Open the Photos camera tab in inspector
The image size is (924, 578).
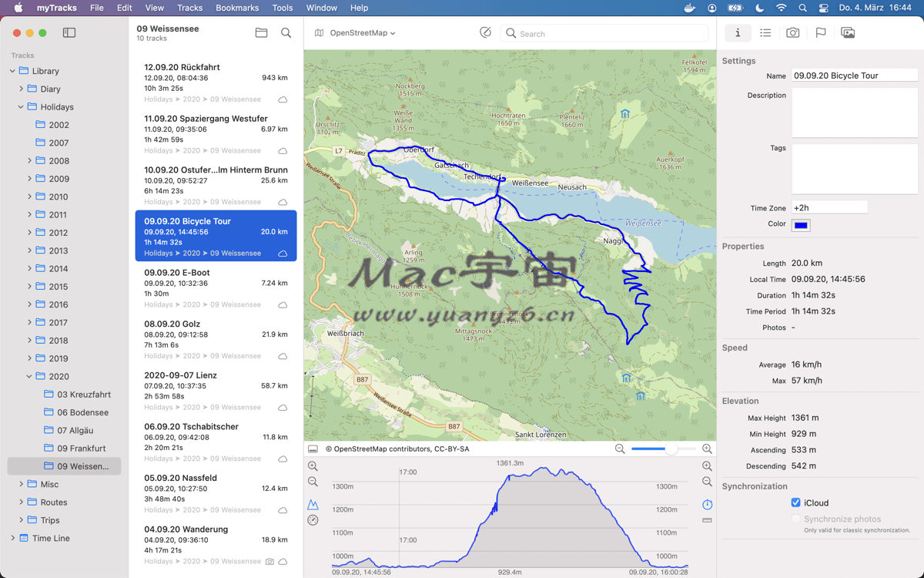[792, 33]
